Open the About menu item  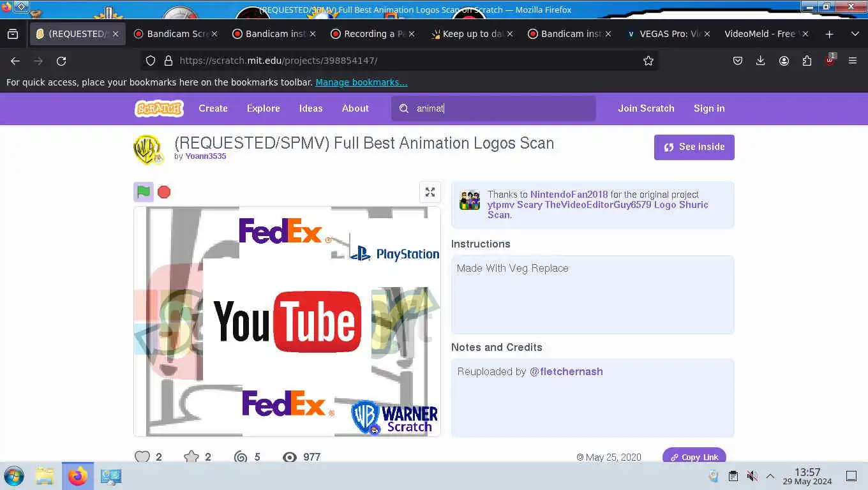(x=355, y=108)
